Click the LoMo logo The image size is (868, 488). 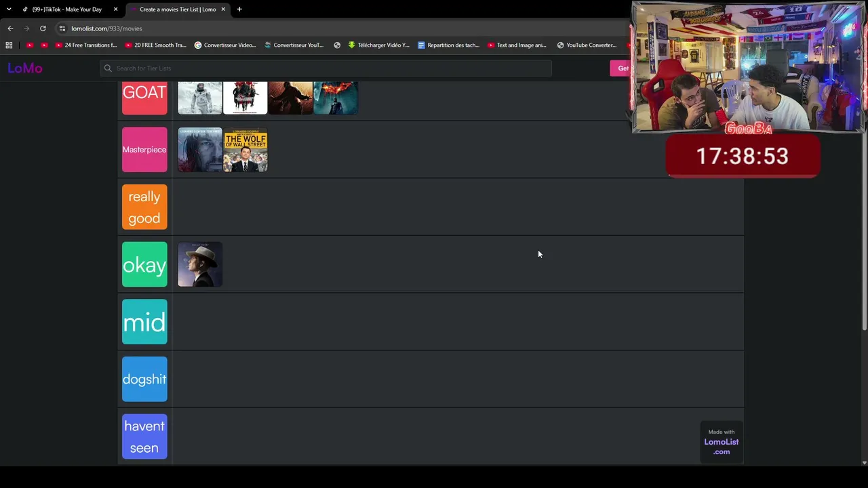pos(25,68)
